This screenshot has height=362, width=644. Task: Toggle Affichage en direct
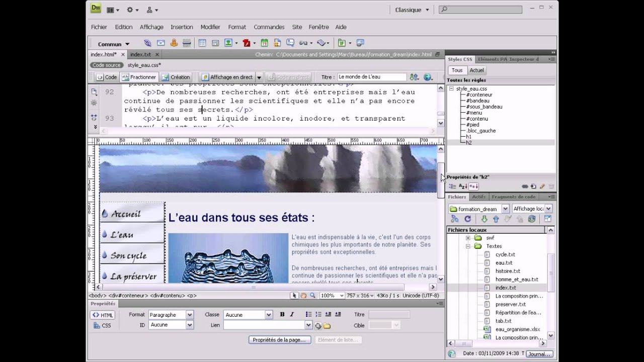pyautogui.click(x=227, y=77)
